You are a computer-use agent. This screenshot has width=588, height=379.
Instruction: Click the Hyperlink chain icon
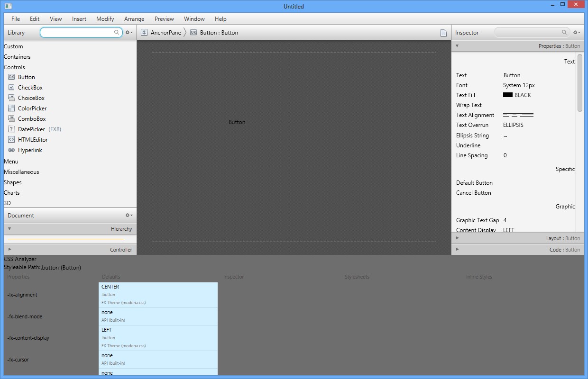[x=11, y=150]
